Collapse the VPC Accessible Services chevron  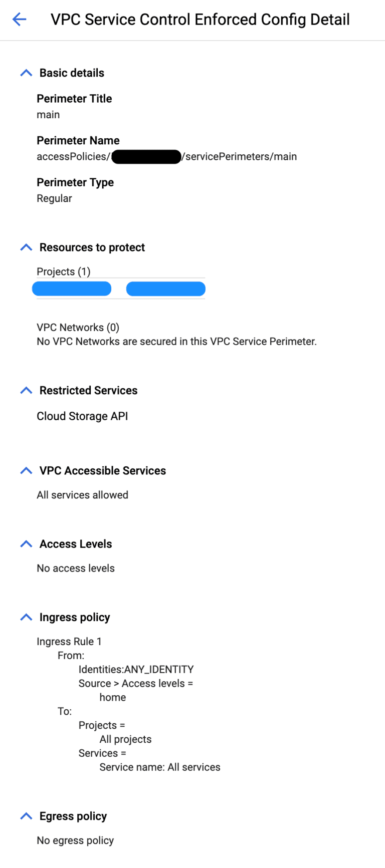pos(26,470)
